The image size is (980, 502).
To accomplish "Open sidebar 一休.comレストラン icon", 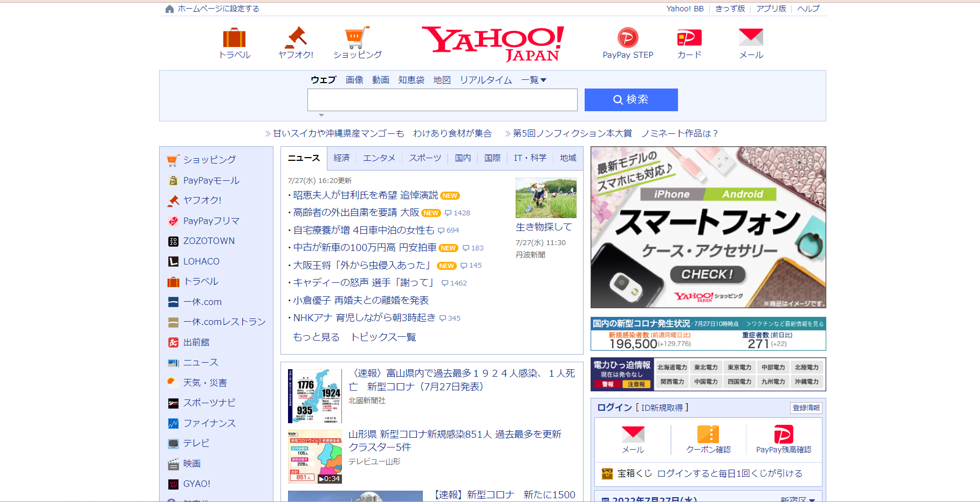I will [173, 322].
